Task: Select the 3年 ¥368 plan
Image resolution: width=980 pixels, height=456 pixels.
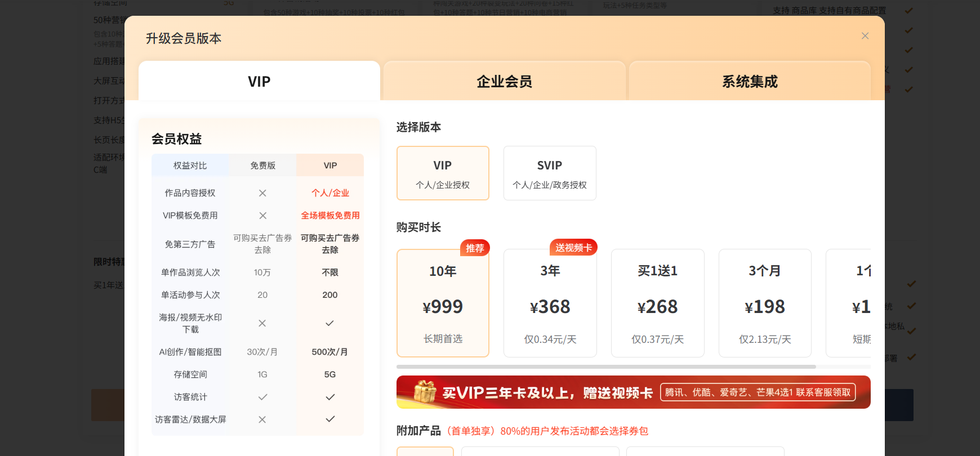Action: coord(550,304)
